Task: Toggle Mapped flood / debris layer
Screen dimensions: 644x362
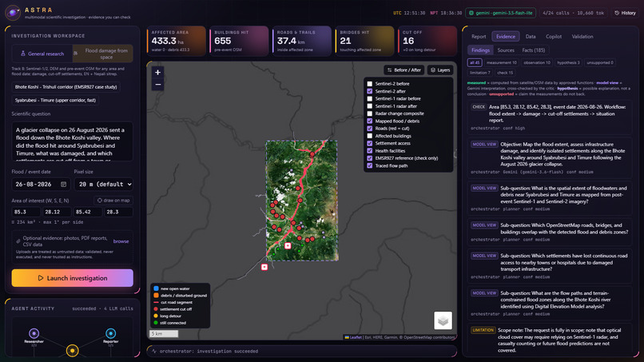Action: click(370, 121)
